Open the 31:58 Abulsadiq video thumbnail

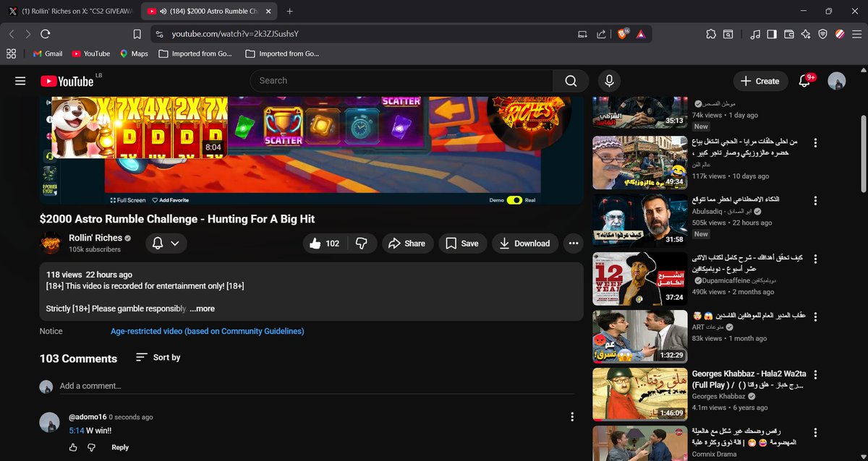[640, 220]
